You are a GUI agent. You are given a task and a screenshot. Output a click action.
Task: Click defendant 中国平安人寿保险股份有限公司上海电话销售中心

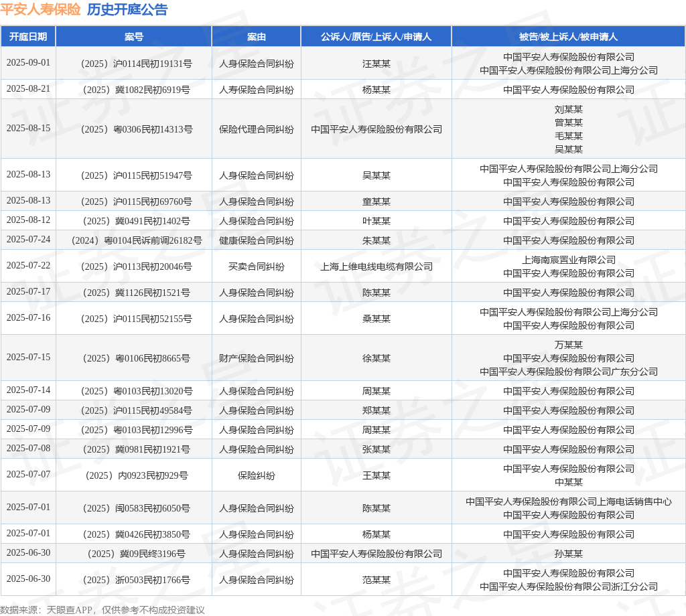(568, 502)
